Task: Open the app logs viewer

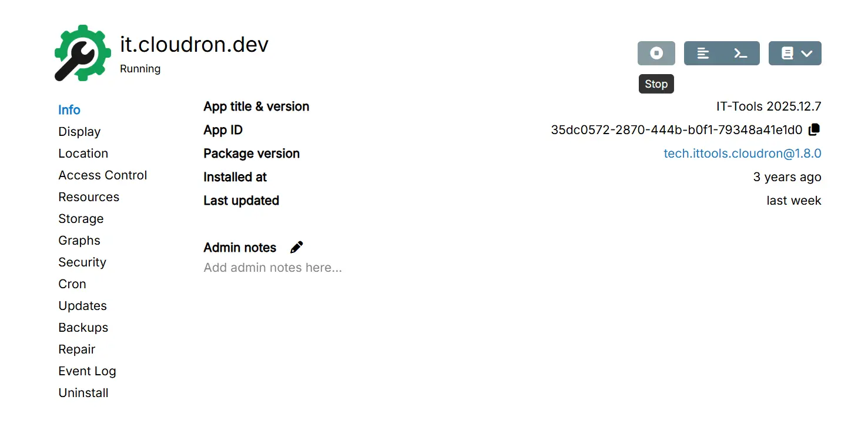Action: click(703, 53)
